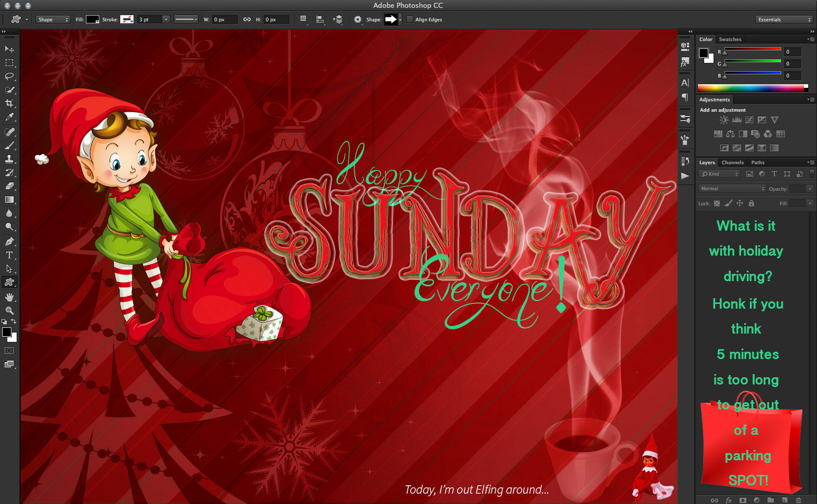Switch to the Paths tab
Viewport: 817px width, 504px height.
click(758, 163)
